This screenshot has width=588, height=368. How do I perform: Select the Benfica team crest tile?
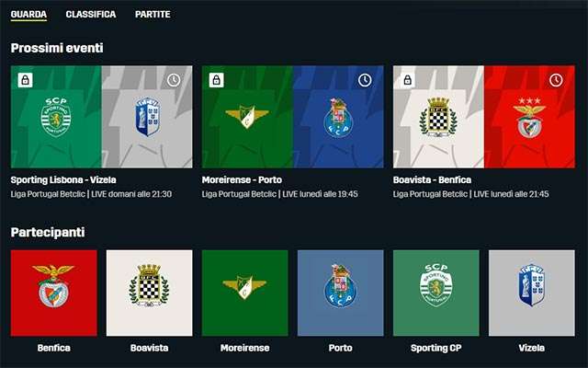[x=53, y=293]
